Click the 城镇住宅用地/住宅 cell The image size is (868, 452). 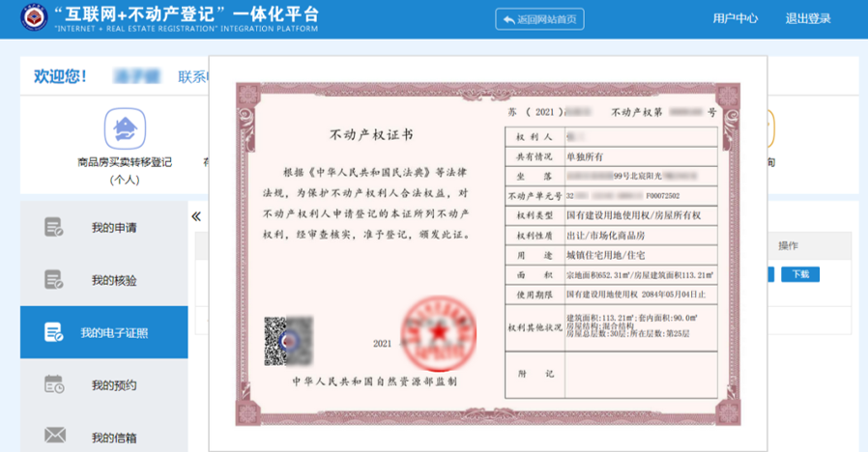coord(641,255)
